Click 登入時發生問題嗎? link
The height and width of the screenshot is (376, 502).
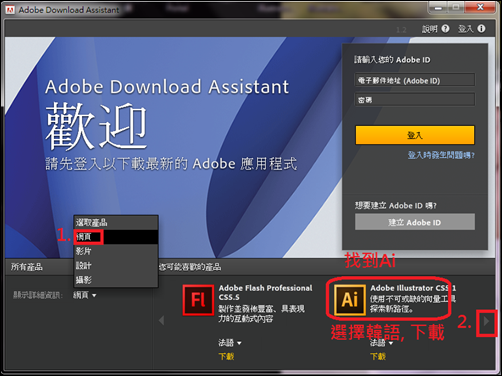pyautogui.click(x=441, y=155)
